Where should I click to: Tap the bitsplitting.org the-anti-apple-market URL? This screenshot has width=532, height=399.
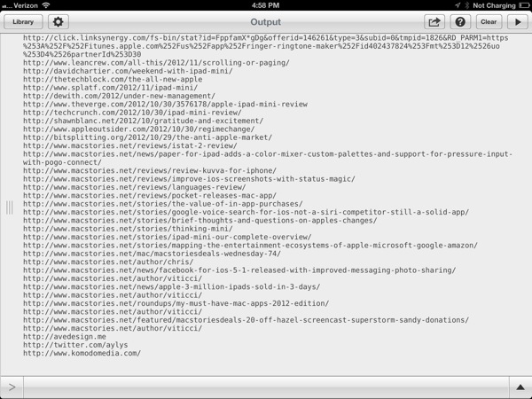pyautogui.click(x=147, y=137)
